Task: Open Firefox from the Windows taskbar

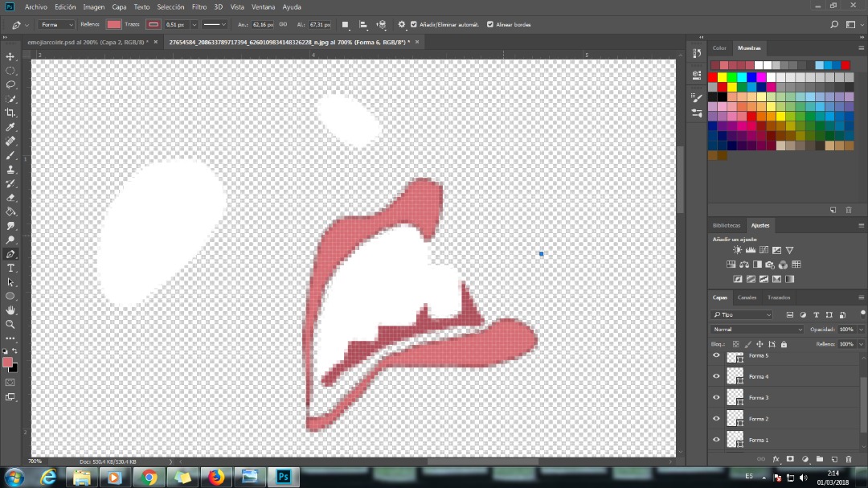Action: [216, 477]
